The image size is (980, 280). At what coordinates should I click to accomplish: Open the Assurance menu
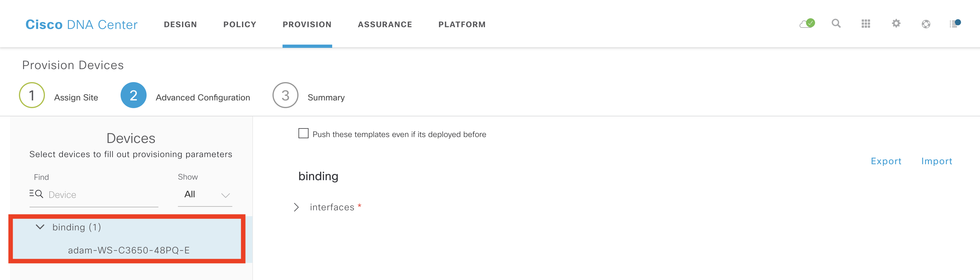[x=384, y=24]
